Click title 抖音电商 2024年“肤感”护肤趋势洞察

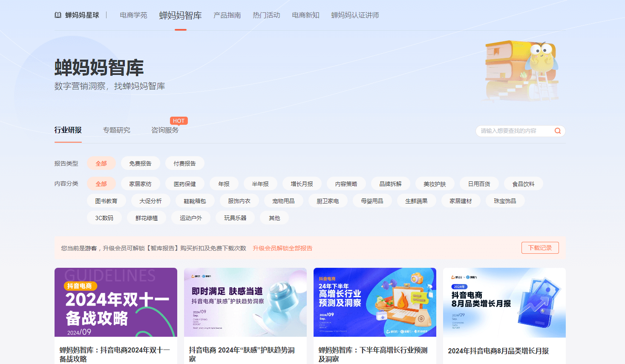point(242,355)
